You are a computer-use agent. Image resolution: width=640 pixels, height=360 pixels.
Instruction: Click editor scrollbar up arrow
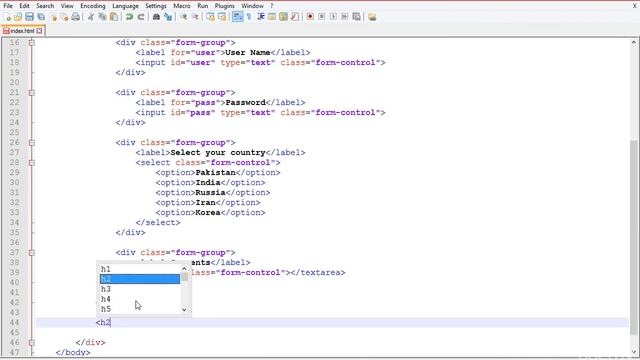tap(633, 42)
